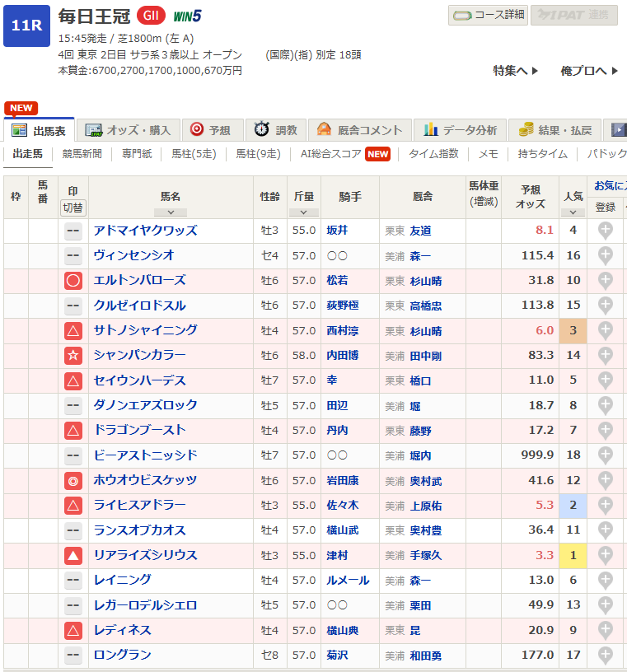Toggle the star mark for シャンパンカラー

73,355
